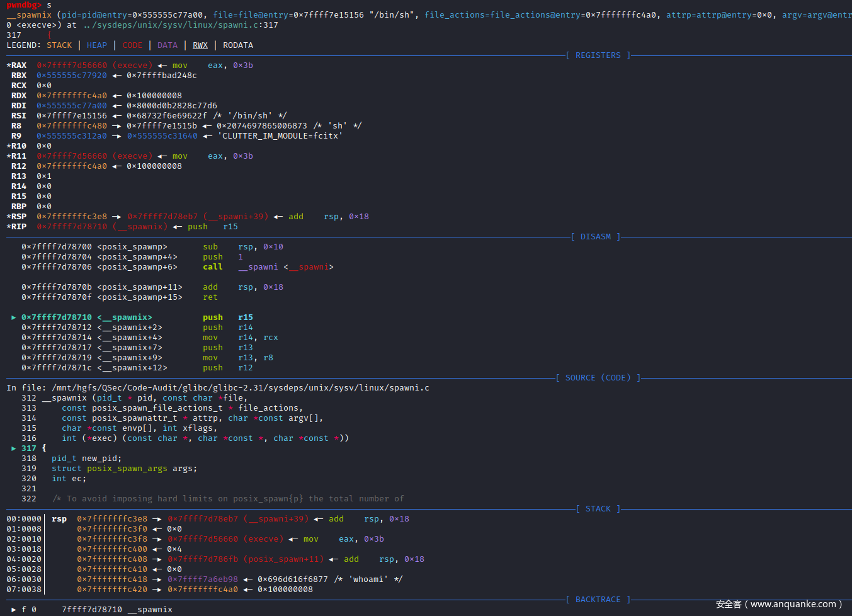Screen dimensions: 852x616
Task: Click the BACKTRACE section header
Action: coord(598,600)
